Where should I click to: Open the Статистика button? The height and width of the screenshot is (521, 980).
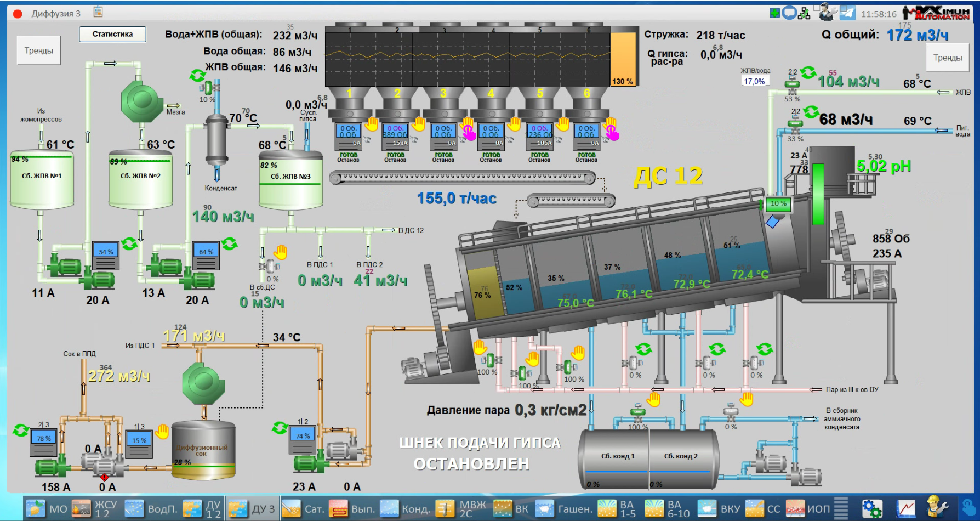pyautogui.click(x=112, y=34)
